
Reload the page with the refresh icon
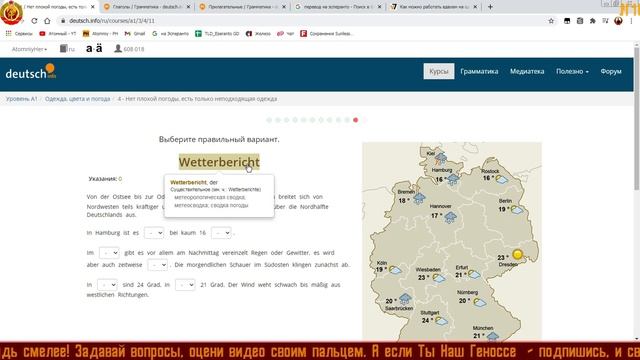34,21
